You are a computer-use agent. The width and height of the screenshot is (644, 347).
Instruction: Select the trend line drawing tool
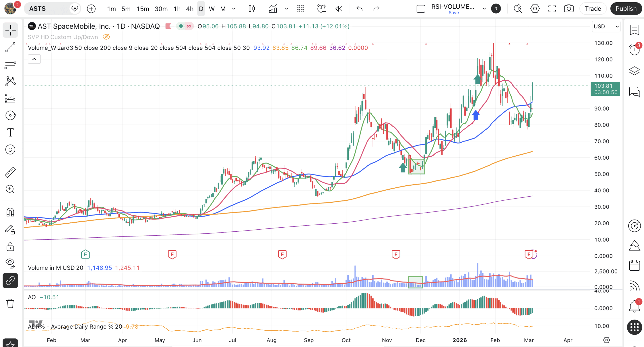pos(10,47)
